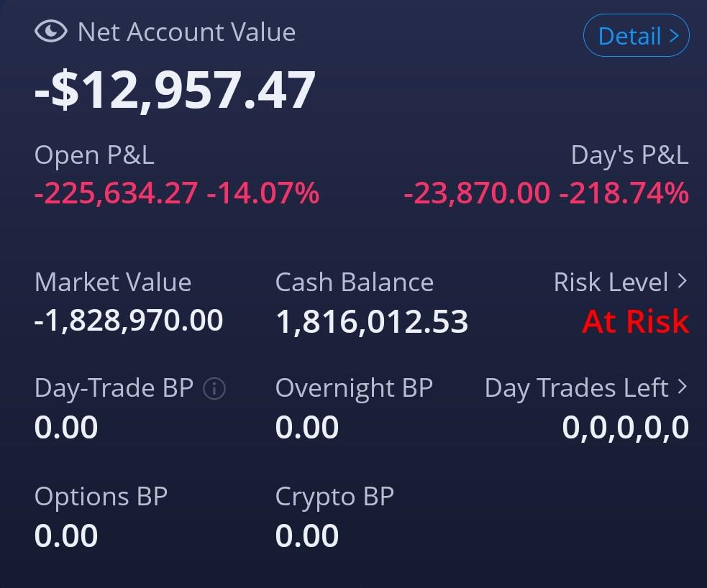707x588 pixels.
Task: Click the Day-Trade BP info icon
Action: (x=214, y=389)
